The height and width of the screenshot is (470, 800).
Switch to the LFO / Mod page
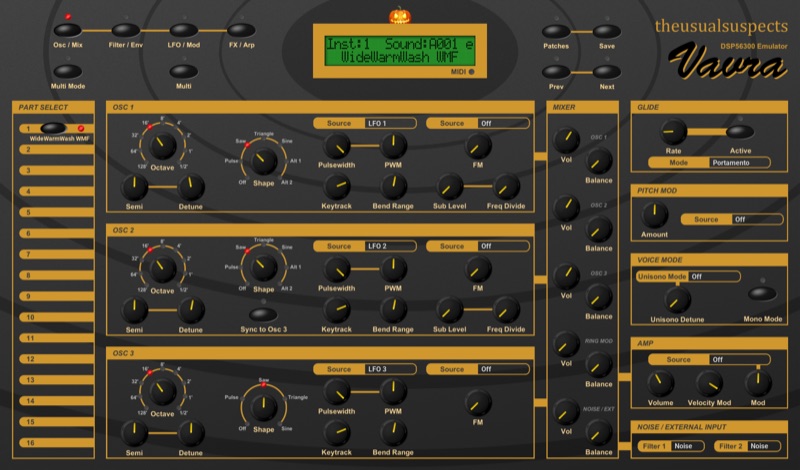183,30
